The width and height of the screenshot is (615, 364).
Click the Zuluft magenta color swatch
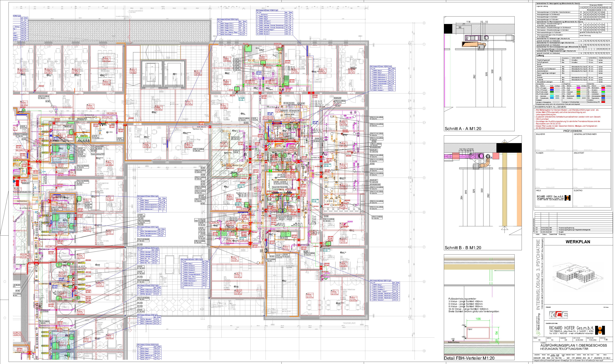[x=579, y=88]
